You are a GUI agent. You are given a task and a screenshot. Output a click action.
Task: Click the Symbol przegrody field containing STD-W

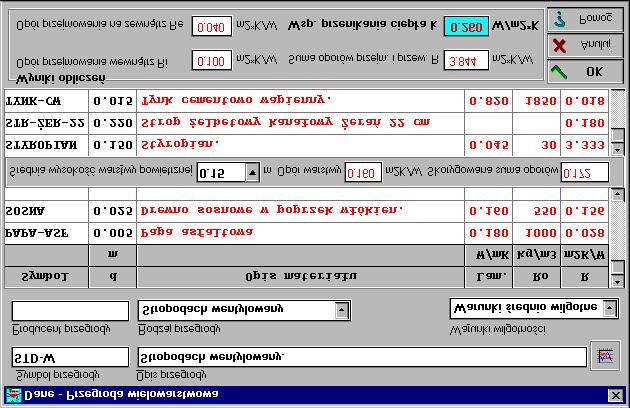click(x=70, y=357)
